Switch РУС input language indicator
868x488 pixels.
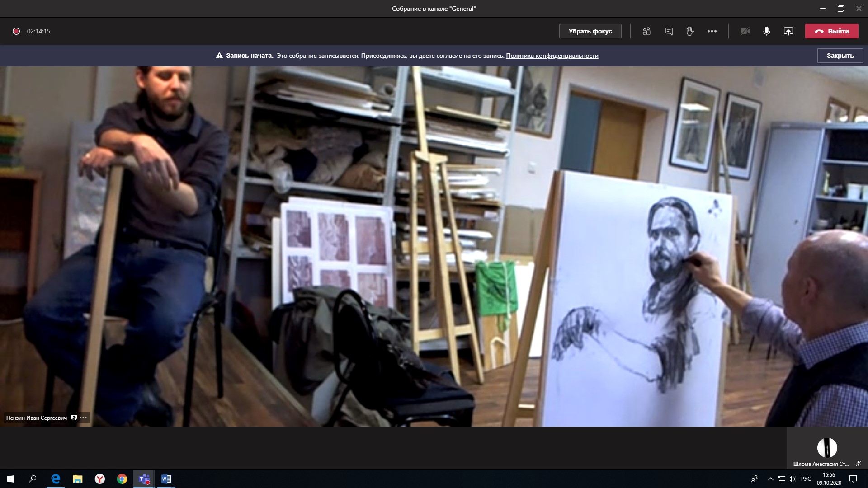(806, 479)
